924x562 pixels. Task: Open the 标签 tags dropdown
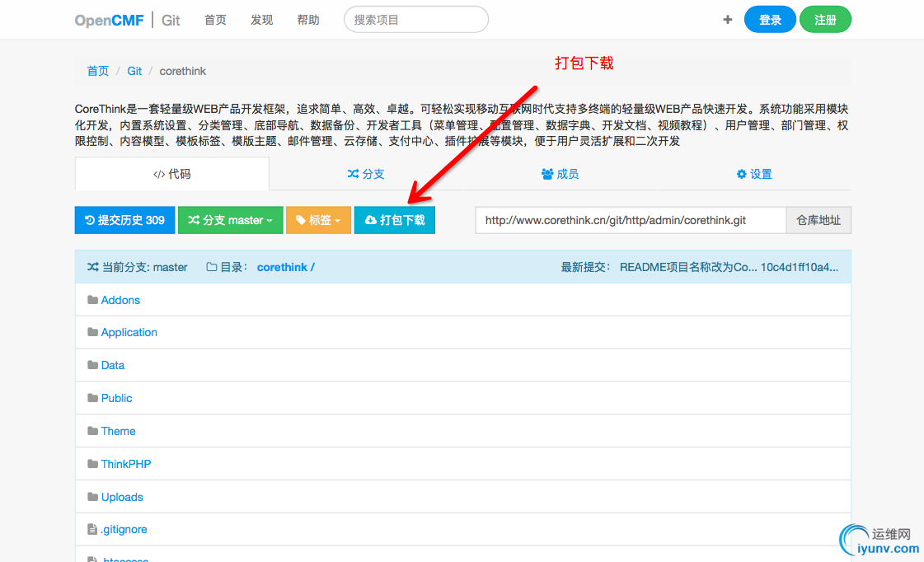pos(318,220)
